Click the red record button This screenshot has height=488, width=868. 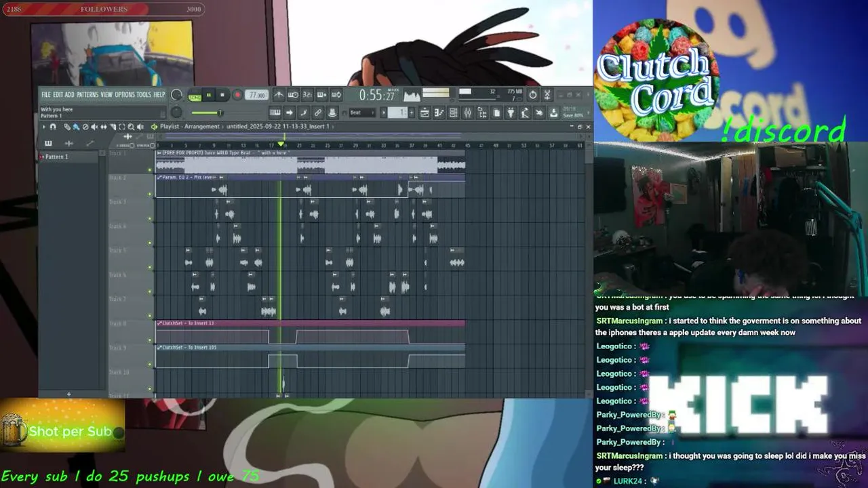pyautogui.click(x=237, y=95)
